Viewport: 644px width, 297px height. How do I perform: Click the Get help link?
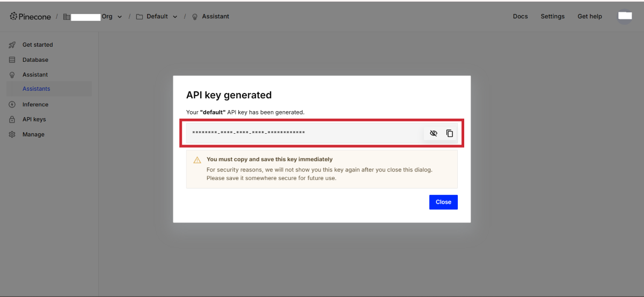(x=589, y=17)
